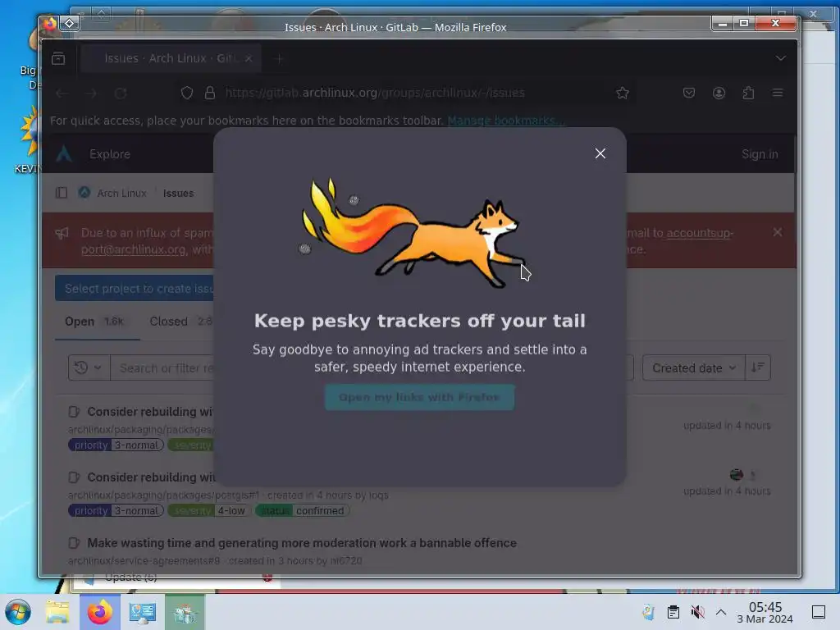
Task: Open the clipboard tray icon
Action: point(673,612)
